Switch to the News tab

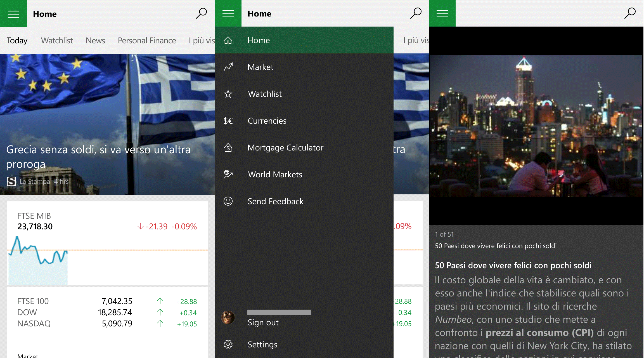(95, 40)
